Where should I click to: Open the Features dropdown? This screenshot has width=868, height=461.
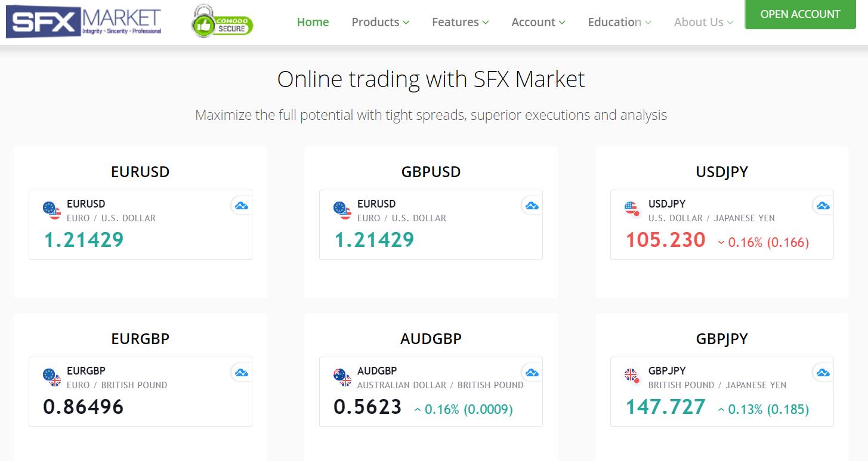click(x=459, y=22)
